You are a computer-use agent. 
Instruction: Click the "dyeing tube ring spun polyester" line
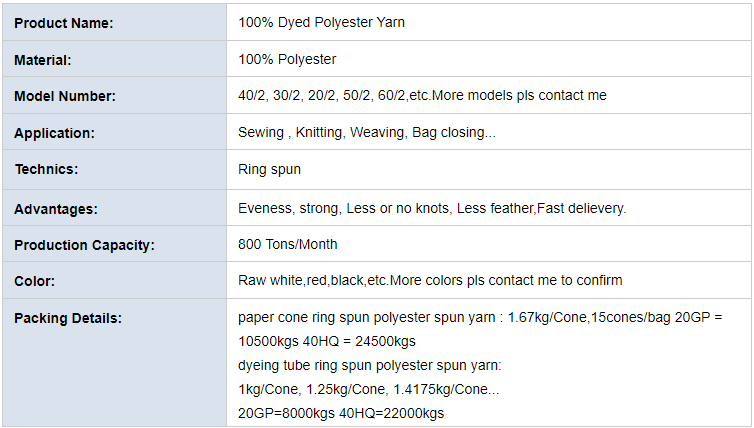369,366
